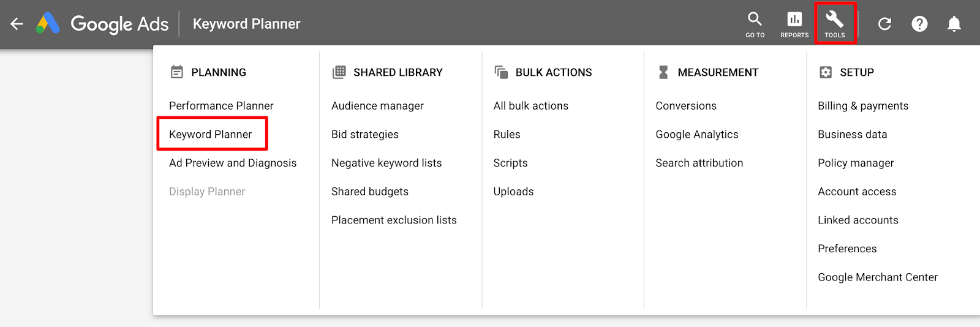Open Search attribution
Viewport: 980px width, 327px height.
(699, 163)
